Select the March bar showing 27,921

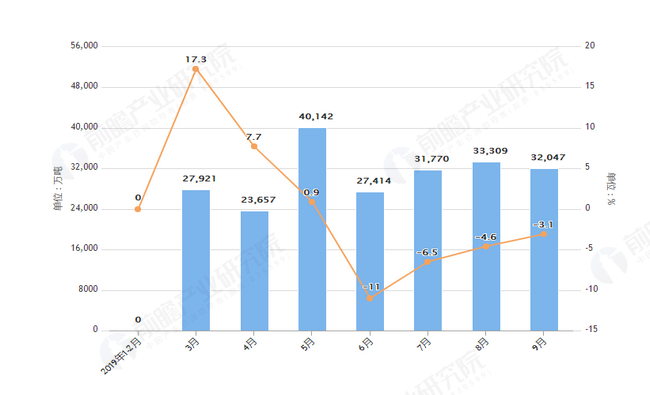click(x=196, y=260)
